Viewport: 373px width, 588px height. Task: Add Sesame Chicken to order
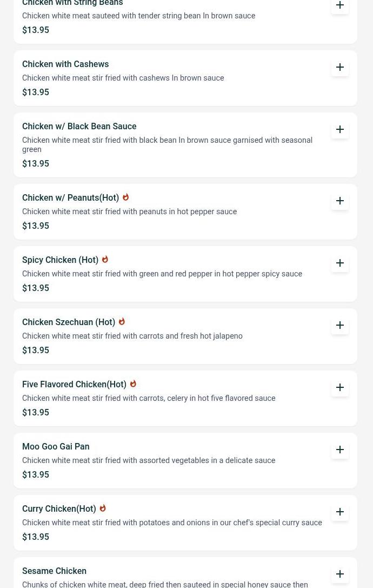(x=340, y=574)
